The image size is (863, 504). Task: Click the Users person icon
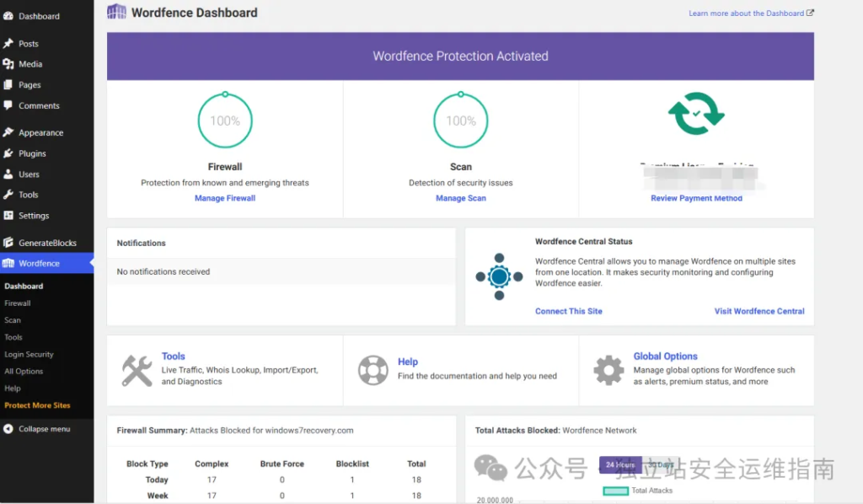click(x=8, y=174)
